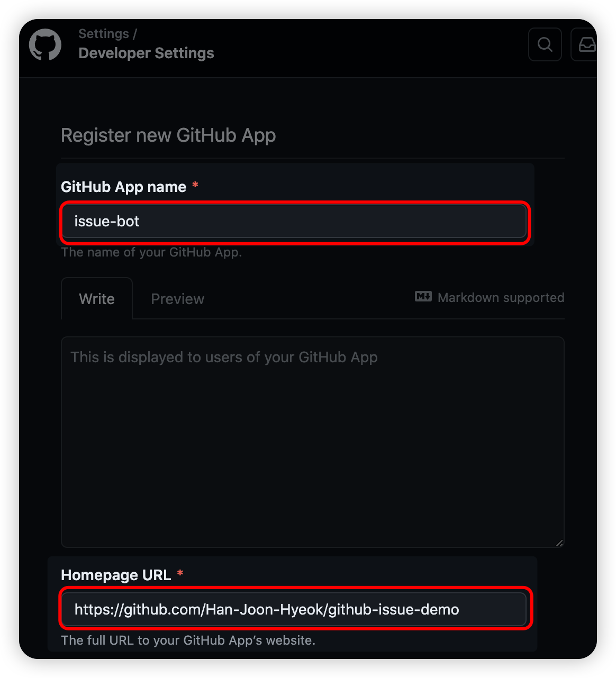This screenshot has height=678, width=616.
Task: Click the Register new GitHub App heading
Action: [x=168, y=135]
